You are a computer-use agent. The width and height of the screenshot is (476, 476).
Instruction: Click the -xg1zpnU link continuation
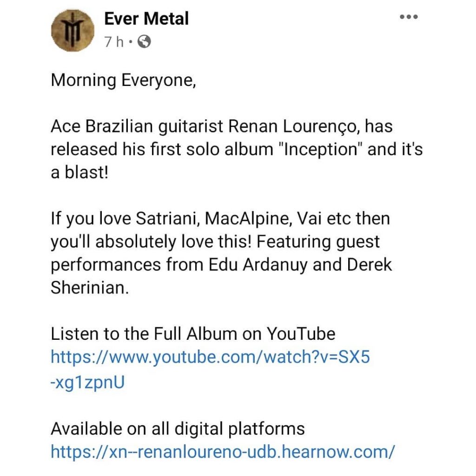click(x=87, y=382)
